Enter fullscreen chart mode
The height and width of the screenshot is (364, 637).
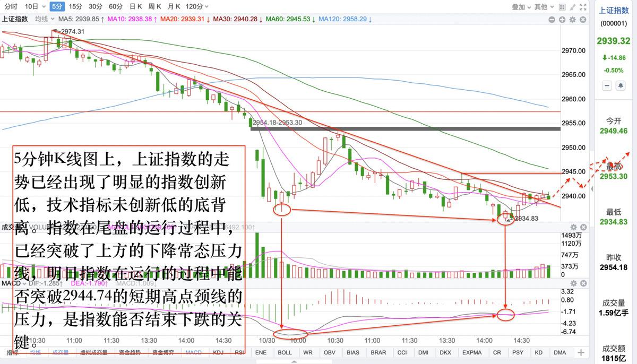tap(583, 7)
